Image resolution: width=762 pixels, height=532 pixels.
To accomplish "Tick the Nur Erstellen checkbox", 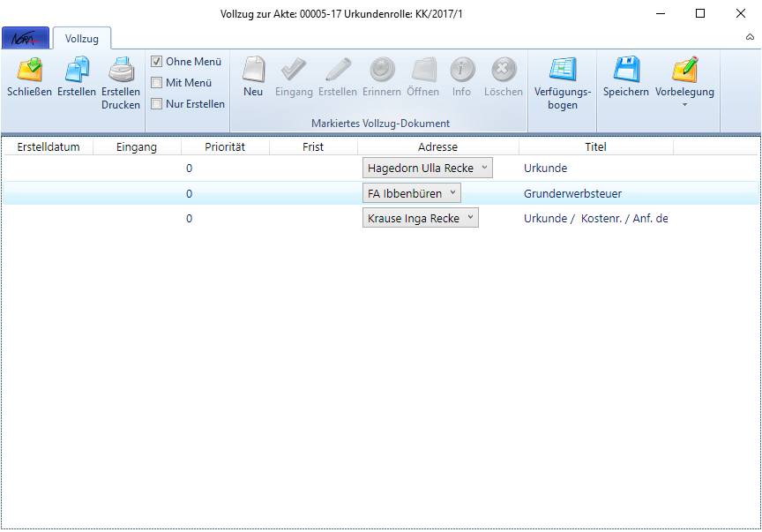I will pos(157,104).
